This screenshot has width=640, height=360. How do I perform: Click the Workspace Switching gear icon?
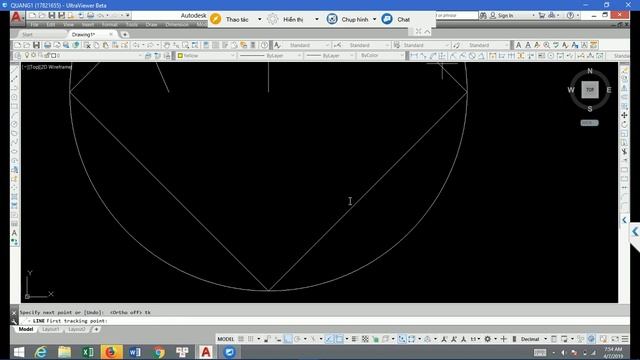[x=488, y=339]
